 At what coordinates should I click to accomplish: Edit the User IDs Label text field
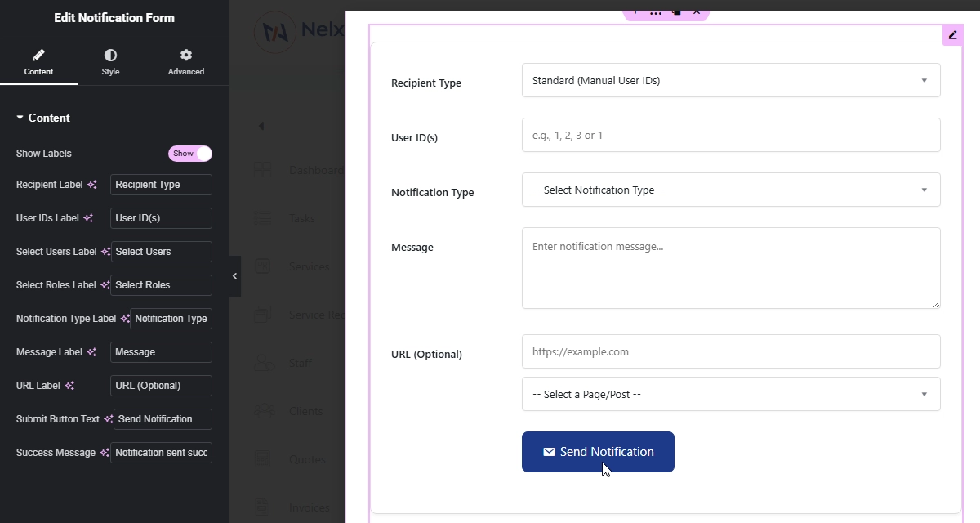point(161,218)
